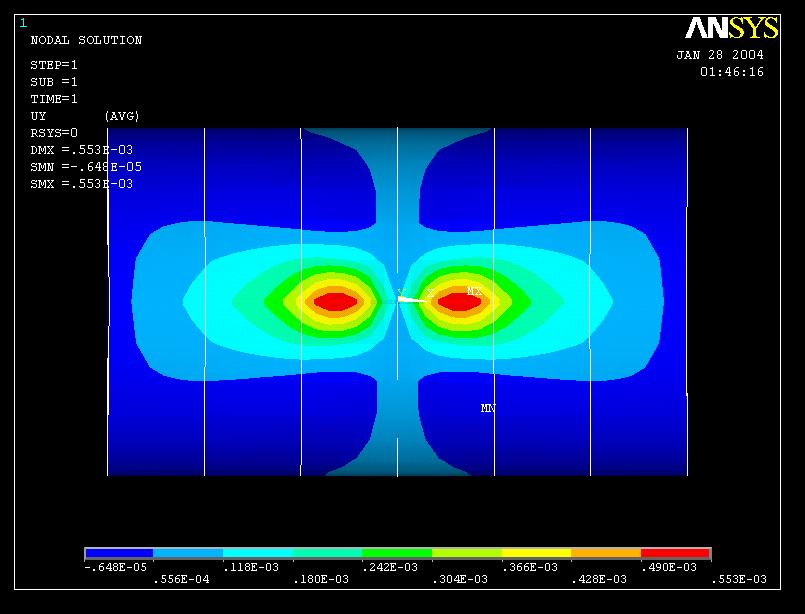
Task: Click the NODAL SOLUTION title text
Action: 86,40
